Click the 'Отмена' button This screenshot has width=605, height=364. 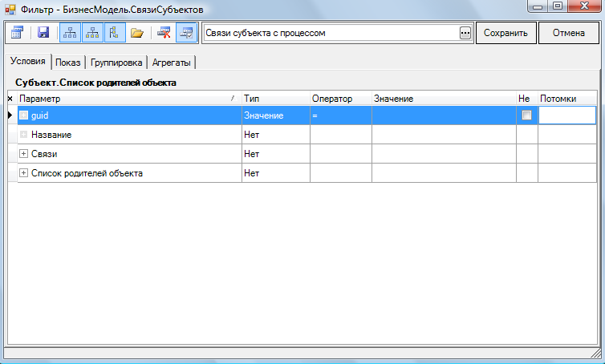569,33
